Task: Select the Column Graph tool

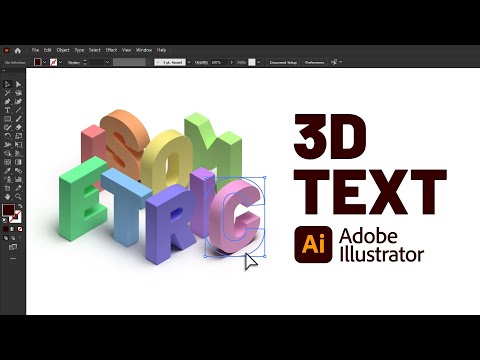Action: point(18,179)
